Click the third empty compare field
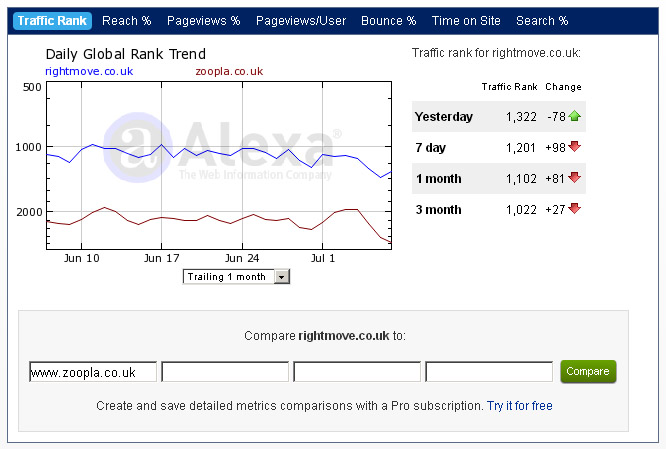The width and height of the screenshot is (666, 449). (357, 372)
